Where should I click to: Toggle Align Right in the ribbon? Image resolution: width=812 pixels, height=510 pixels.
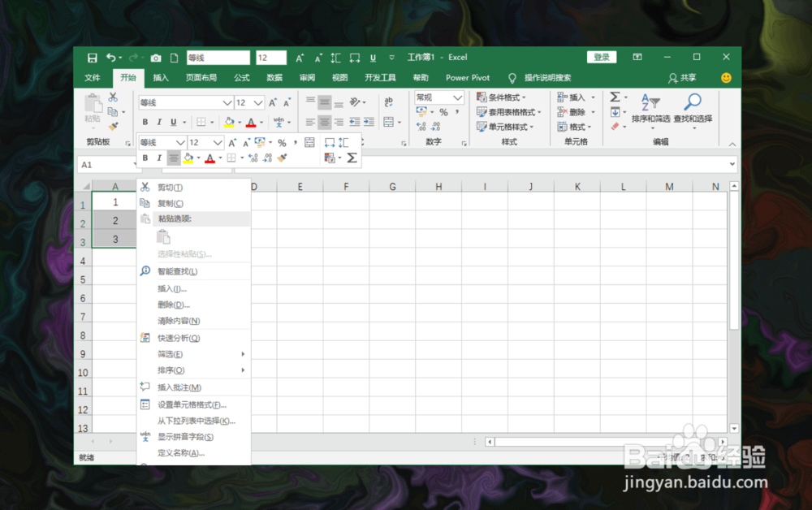click(x=339, y=122)
